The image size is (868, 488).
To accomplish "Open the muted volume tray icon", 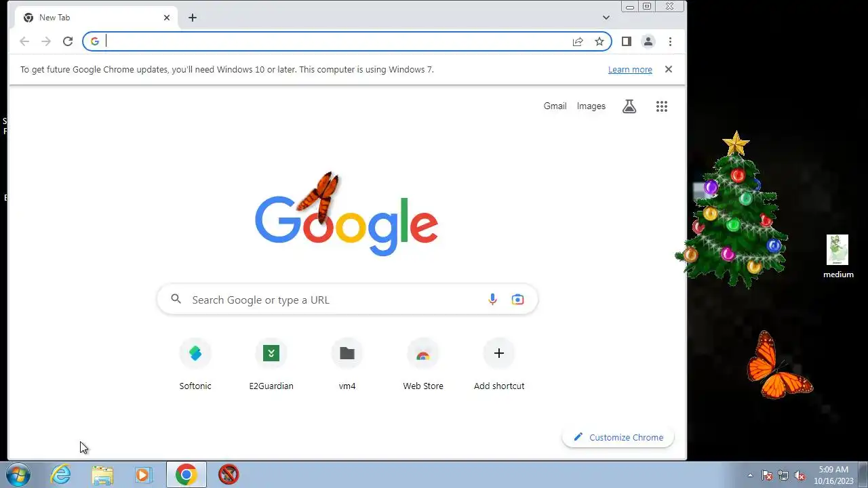I will (800, 475).
